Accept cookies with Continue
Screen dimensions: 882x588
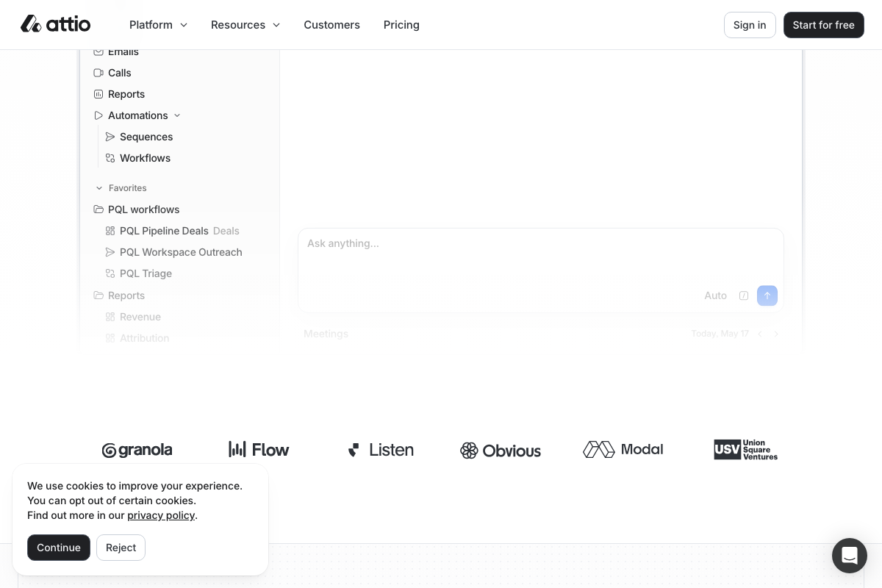[x=59, y=548]
